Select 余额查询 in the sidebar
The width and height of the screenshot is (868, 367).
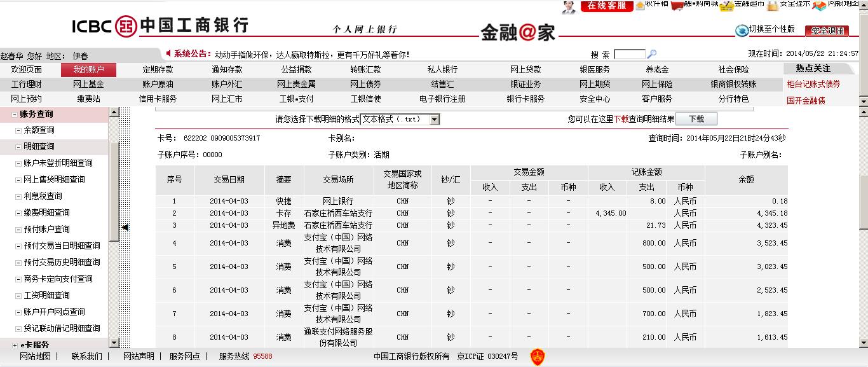tap(39, 130)
